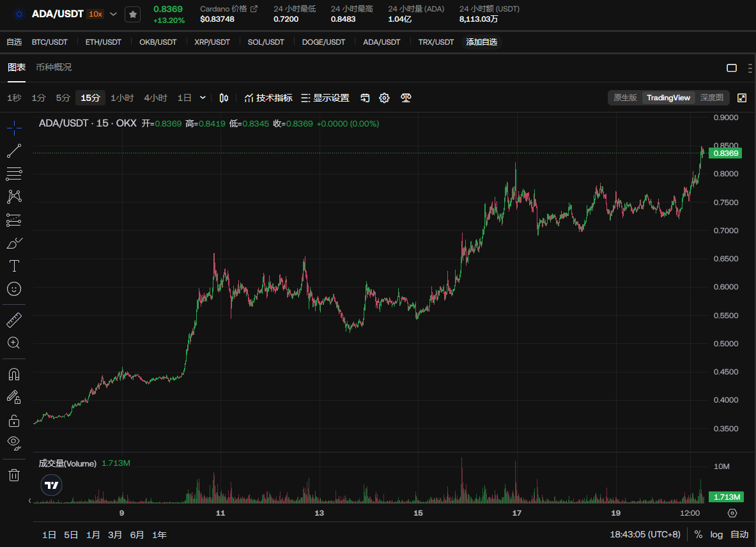This screenshot has height=547, width=756.
Task: Open the candlestick chart style icon
Action: tap(224, 98)
